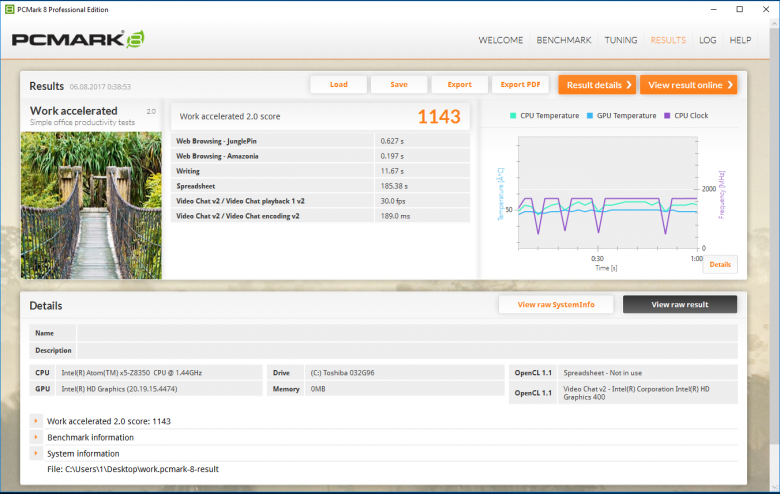Click the Work accelerated heading

tap(74, 111)
